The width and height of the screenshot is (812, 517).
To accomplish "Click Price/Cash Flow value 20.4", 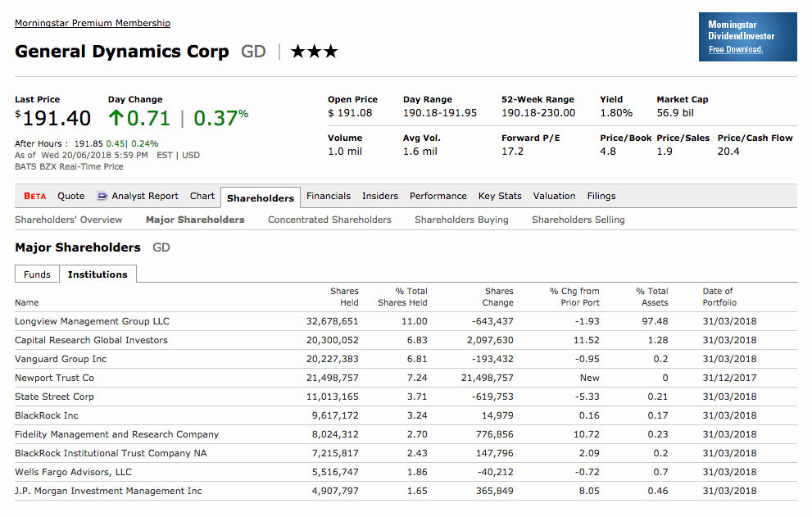I will [x=728, y=152].
